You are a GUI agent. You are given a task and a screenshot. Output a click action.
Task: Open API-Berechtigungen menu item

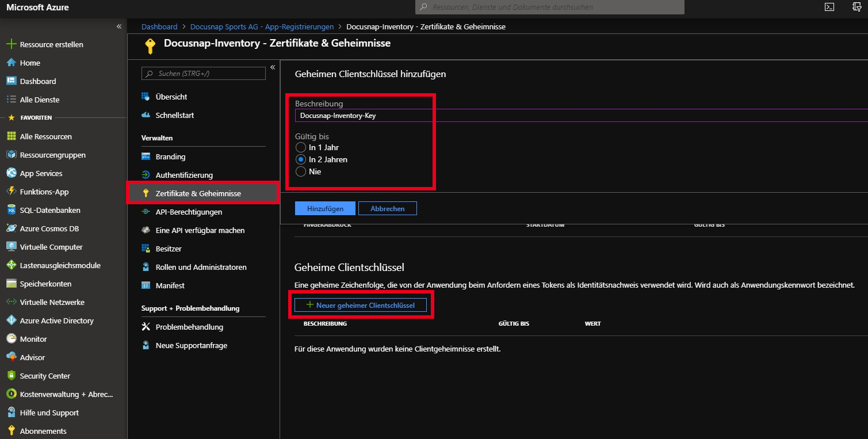click(189, 212)
